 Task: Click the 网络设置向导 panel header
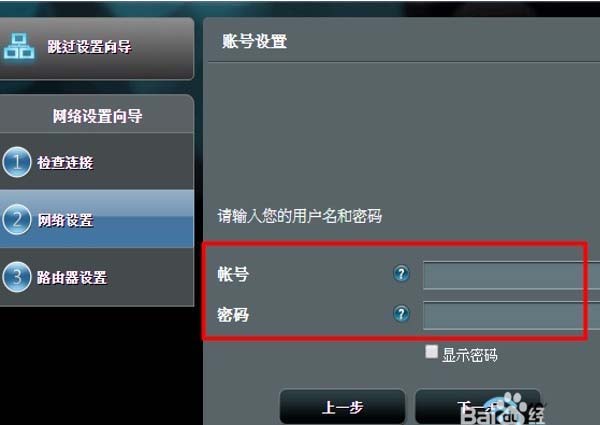tap(97, 116)
